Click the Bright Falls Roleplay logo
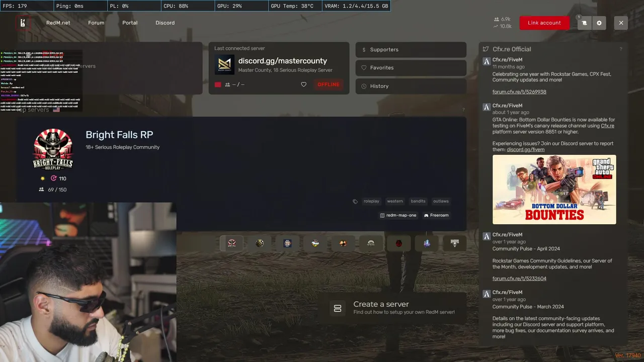 [53, 149]
